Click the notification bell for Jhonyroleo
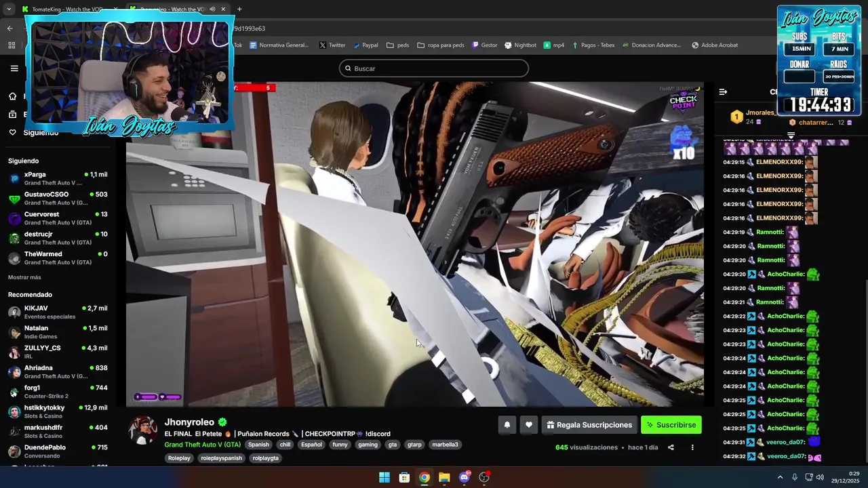The height and width of the screenshot is (488, 868). point(507,425)
